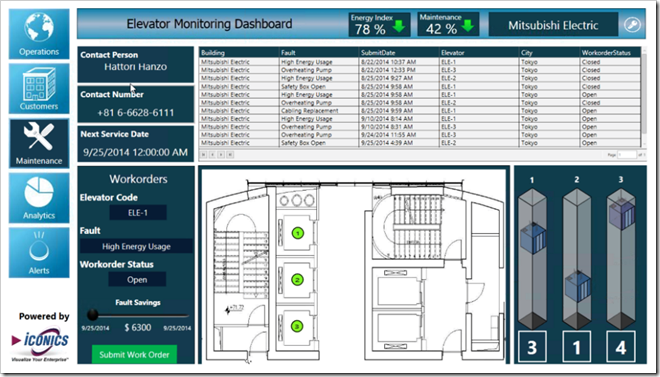Go to last page of the table
This screenshot has width=660, height=377.
(230, 154)
